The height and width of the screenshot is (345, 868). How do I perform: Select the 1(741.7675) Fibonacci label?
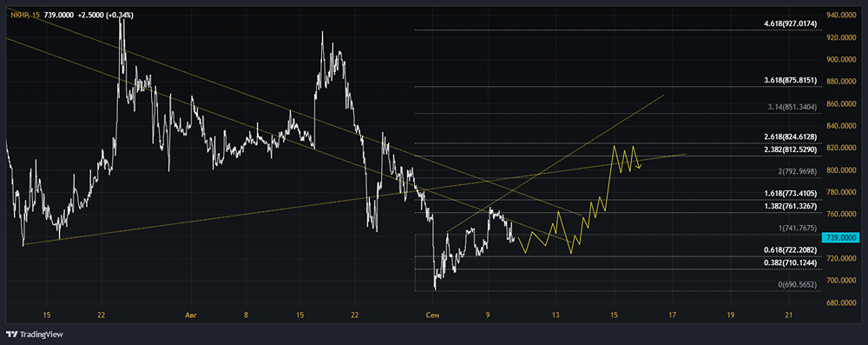coord(797,229)
